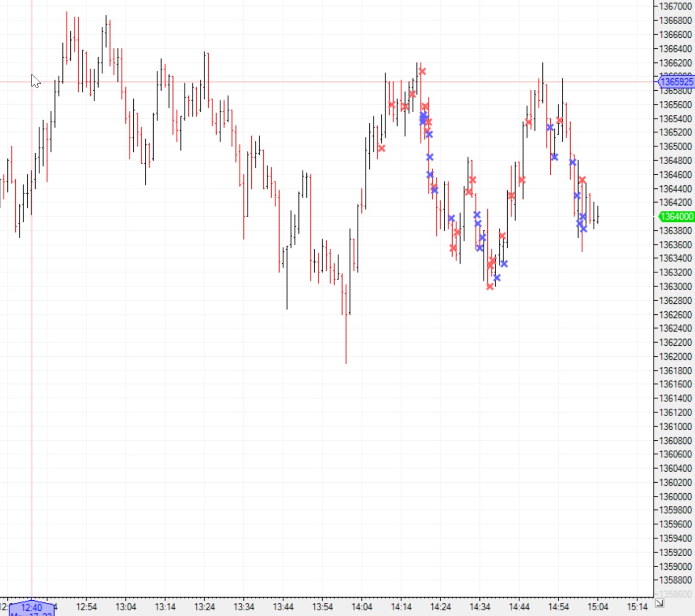Click the 1359200 price axis label
695x616 pixels.
pyautogui.click(x=676, y=553)
